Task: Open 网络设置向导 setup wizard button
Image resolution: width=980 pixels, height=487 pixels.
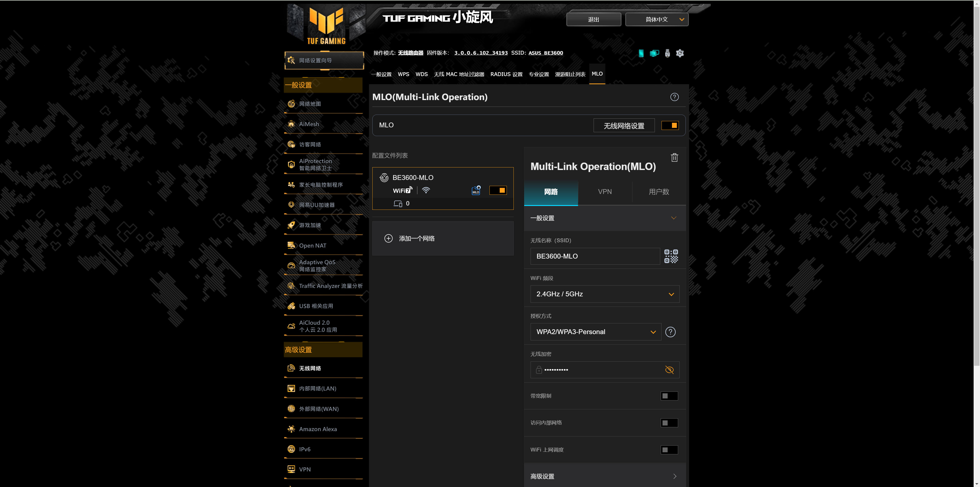Action: click(324, 60)
